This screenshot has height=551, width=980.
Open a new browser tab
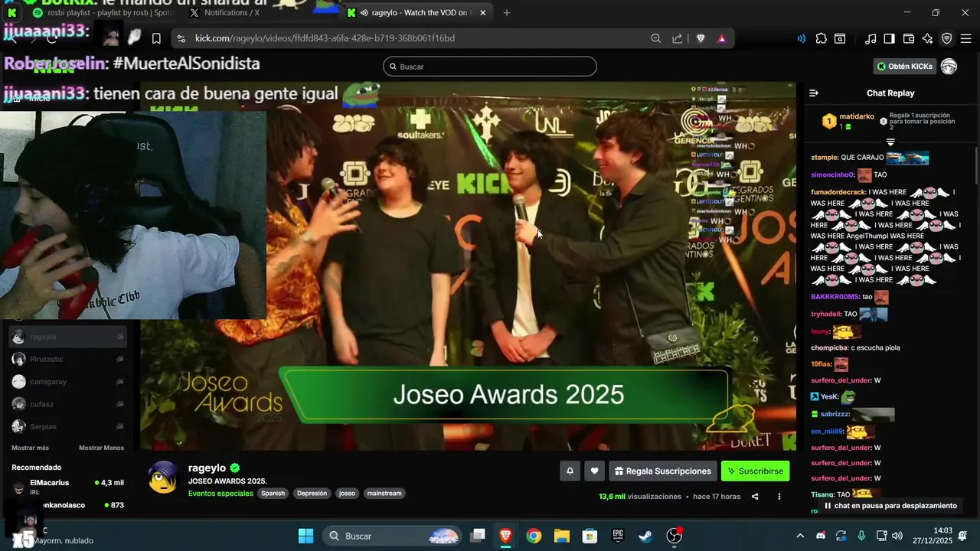coord(506,12)
